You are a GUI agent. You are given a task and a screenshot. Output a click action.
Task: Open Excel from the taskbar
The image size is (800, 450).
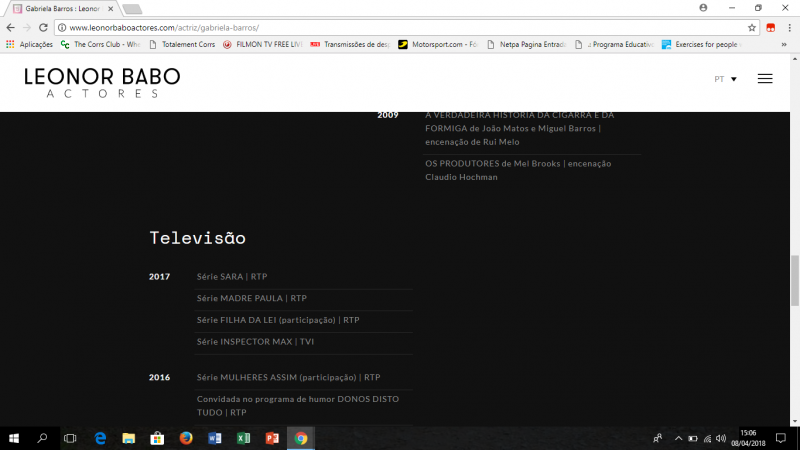point(243,438)
